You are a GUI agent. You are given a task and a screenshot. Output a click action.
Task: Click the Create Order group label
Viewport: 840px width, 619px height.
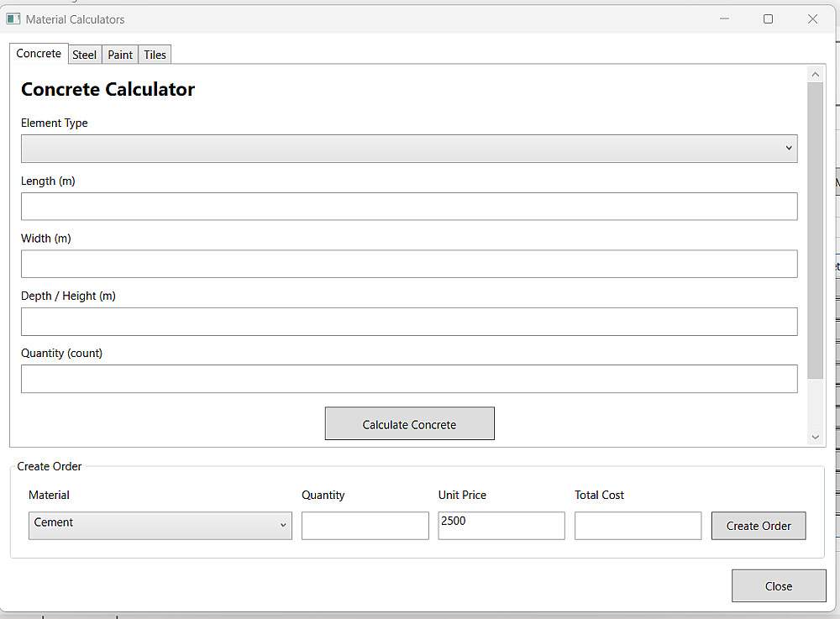(x=50, y=466)
